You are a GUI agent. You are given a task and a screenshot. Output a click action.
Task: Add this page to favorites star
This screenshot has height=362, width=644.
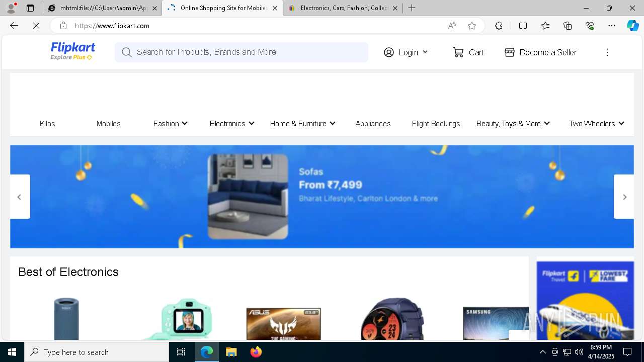tap(472, 26)
